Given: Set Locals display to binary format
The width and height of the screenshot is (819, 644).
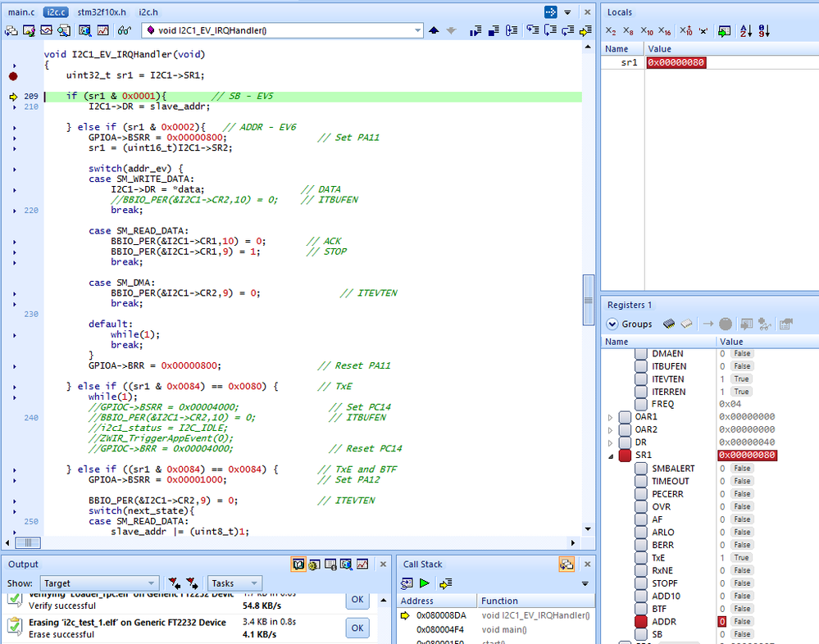Looking at the screenshot, I should coord(610,31).
